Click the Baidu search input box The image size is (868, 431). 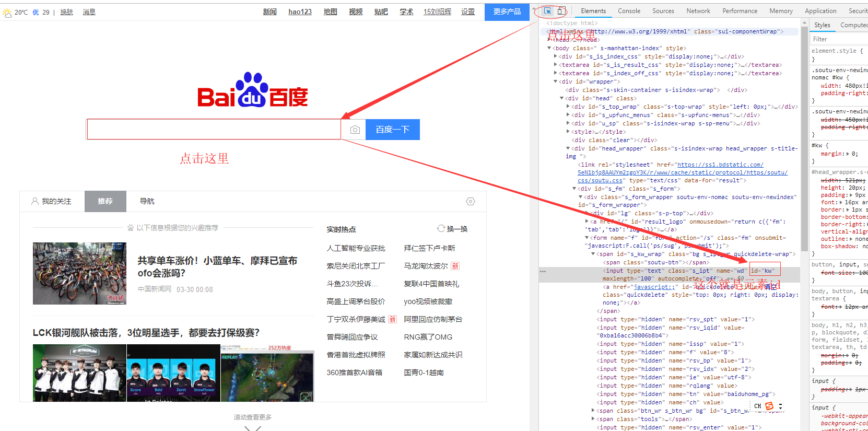[x=214, y=130]
